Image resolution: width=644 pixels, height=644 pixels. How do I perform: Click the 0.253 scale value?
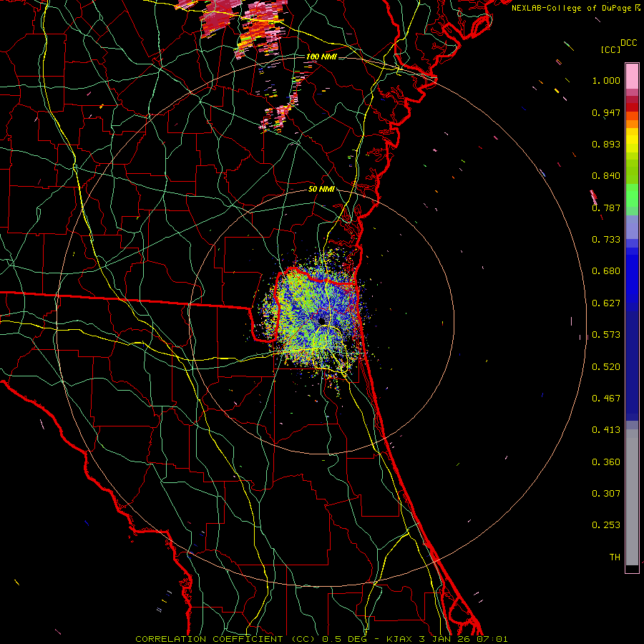[606, 525]
